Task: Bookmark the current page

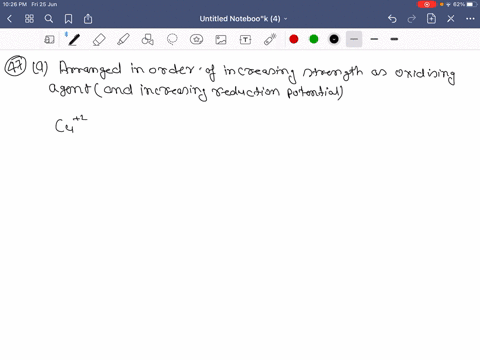Action: 68,19
